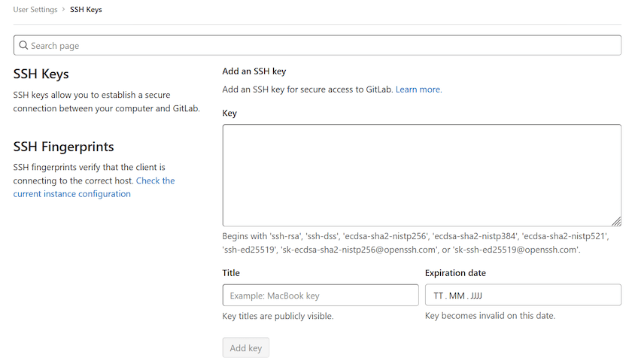
Task: Open the Learn more link
Action: click(418, 89)
